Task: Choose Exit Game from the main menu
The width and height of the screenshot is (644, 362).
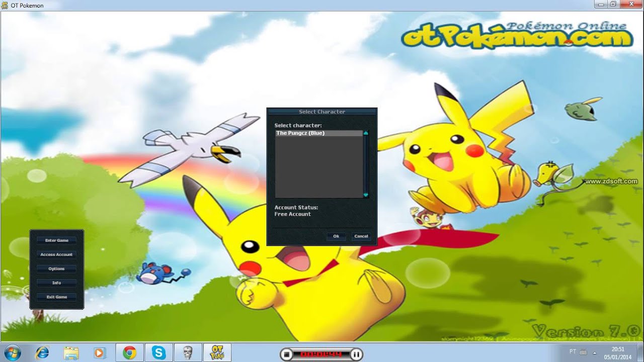Action: coord(57,297)
